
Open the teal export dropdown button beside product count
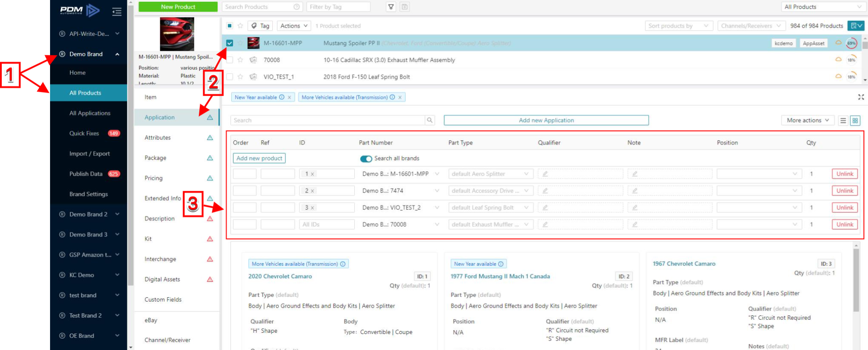[856, 26]
